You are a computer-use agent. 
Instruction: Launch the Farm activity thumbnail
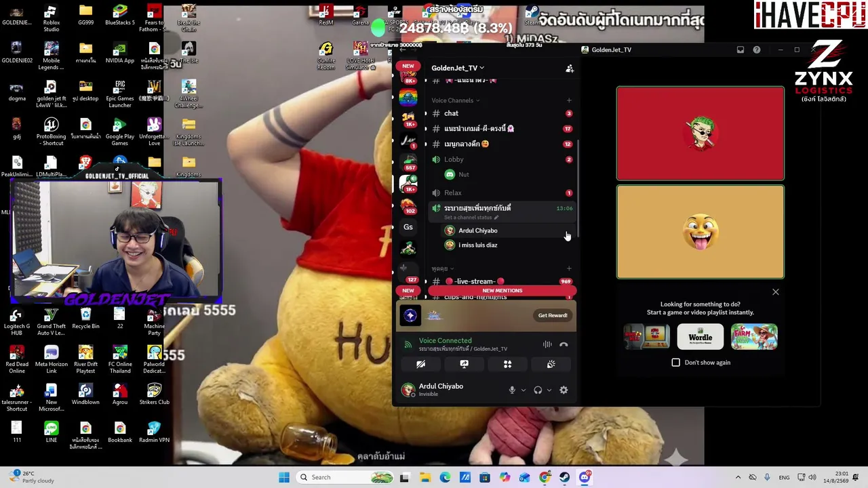pyautogui.click(x=754, y=337)
